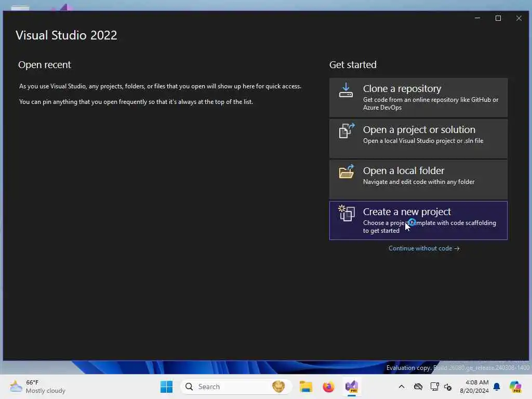Show hidden system tray icons chevron
The width and height of the screenshot is (532, 399).
402,387
